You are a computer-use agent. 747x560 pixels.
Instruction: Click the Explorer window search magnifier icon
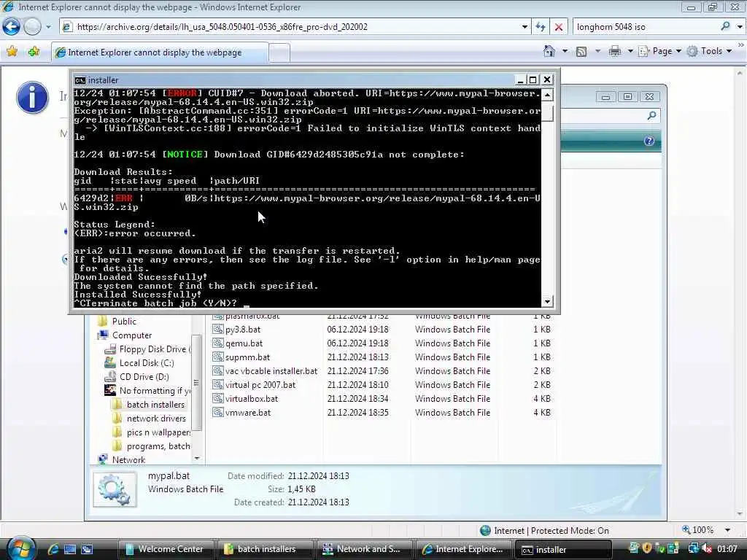651,115
